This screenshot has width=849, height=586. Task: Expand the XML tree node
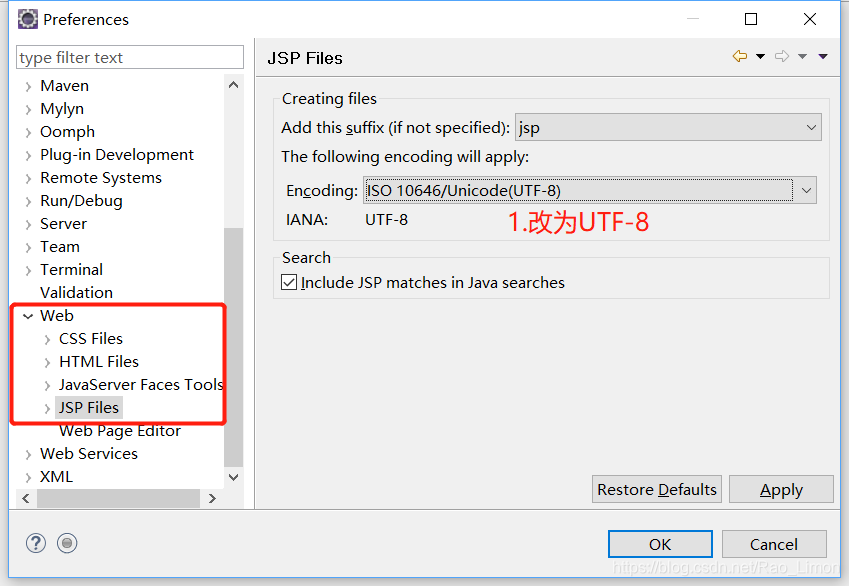[28, 478]
